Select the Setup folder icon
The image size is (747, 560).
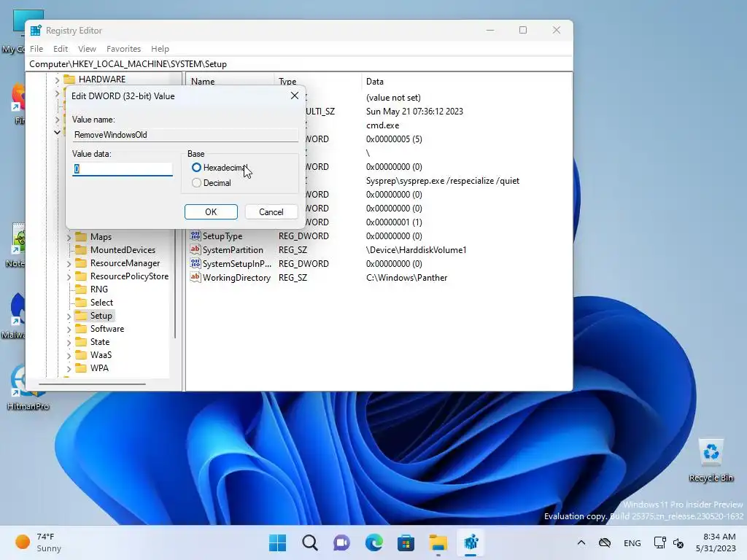click(82, 315)
